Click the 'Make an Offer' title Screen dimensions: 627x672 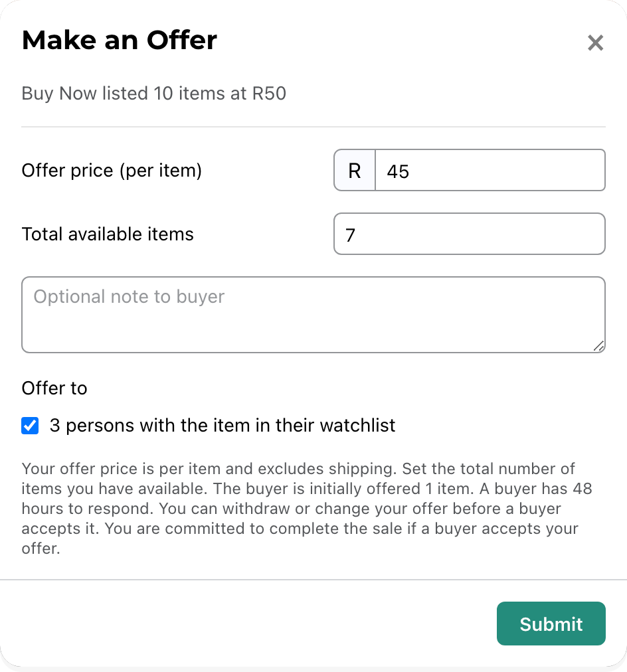(119, 41)
